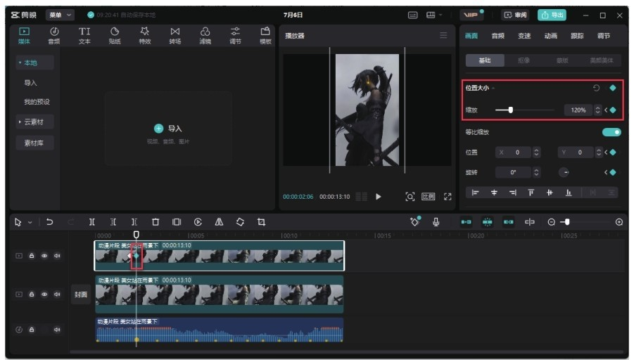Click the 120% scale value field
Image resolution: width=634 pixels, height=364 pixels.
click(x=578, y=110)
